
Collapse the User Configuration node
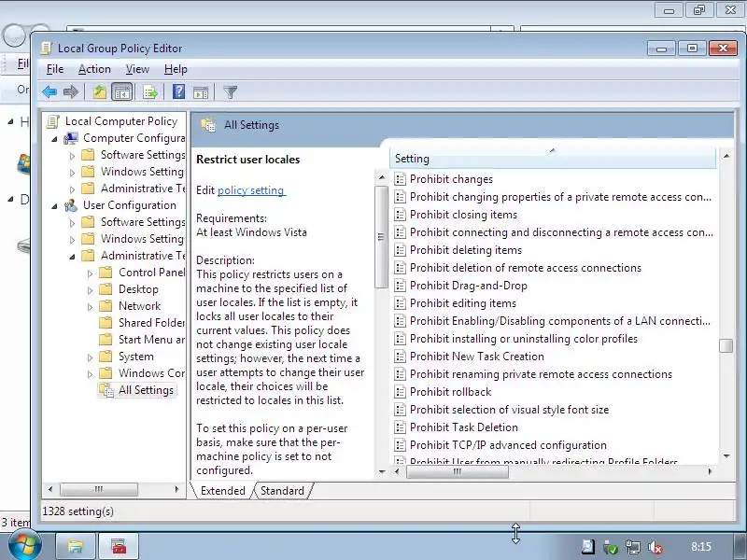point(54,206)
